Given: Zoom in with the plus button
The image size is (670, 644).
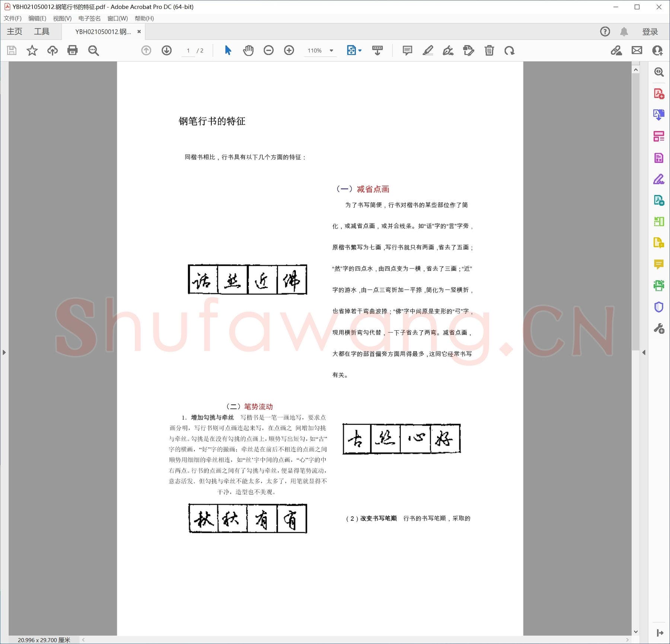Looking at the screenshot, I should [x=289, y=50].
